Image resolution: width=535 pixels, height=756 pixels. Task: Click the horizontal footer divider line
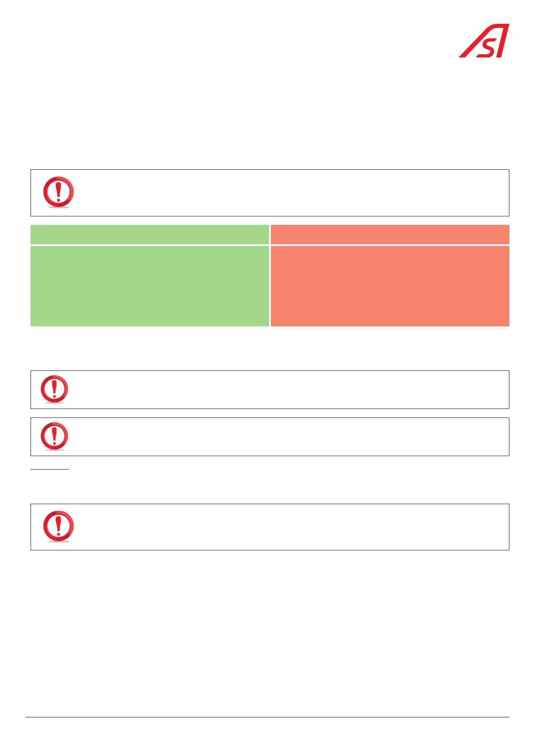(x=267, y=717)
